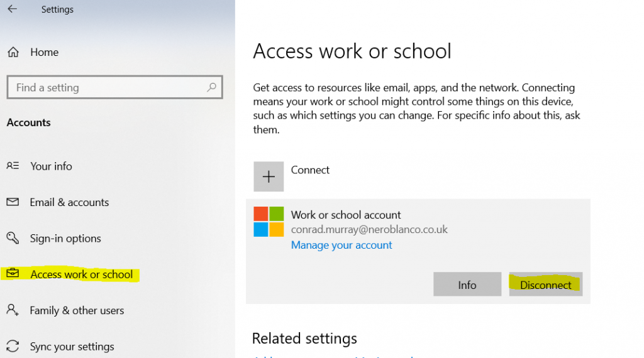Go back using the arrow icon
Image resolution: width=644 pixels, height=358 pixels.
tap(13, 9)
